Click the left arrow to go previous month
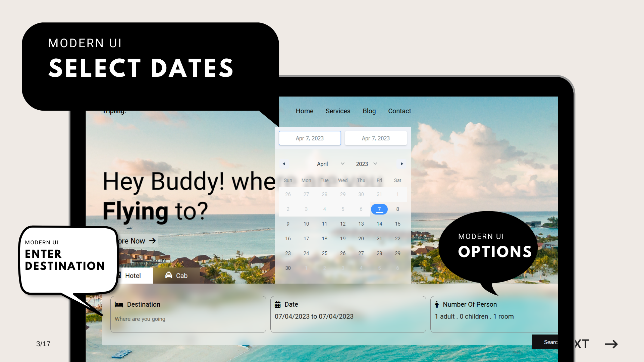 (284, 164)
